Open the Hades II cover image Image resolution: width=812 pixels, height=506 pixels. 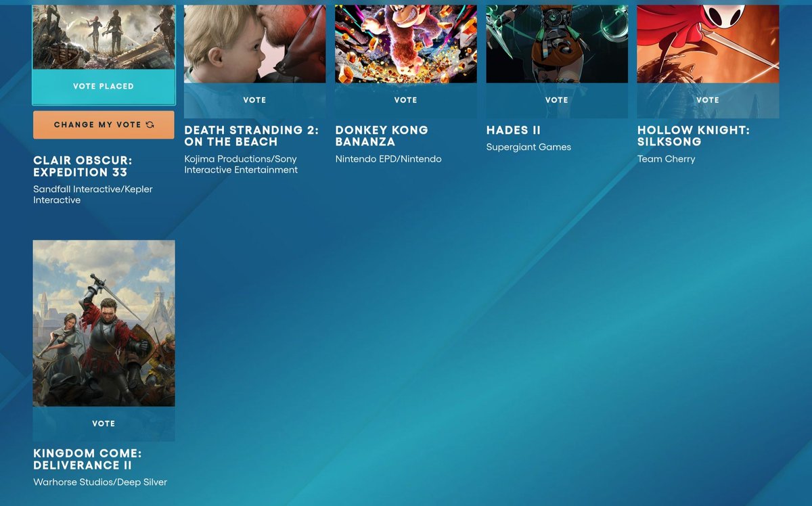pos(557,44)
